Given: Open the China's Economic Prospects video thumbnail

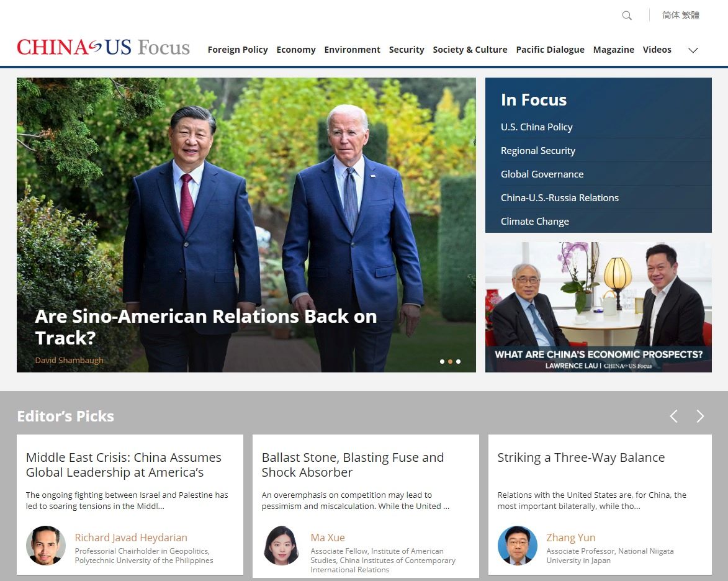Looking at the screenshot, I should tap(598, 307).
